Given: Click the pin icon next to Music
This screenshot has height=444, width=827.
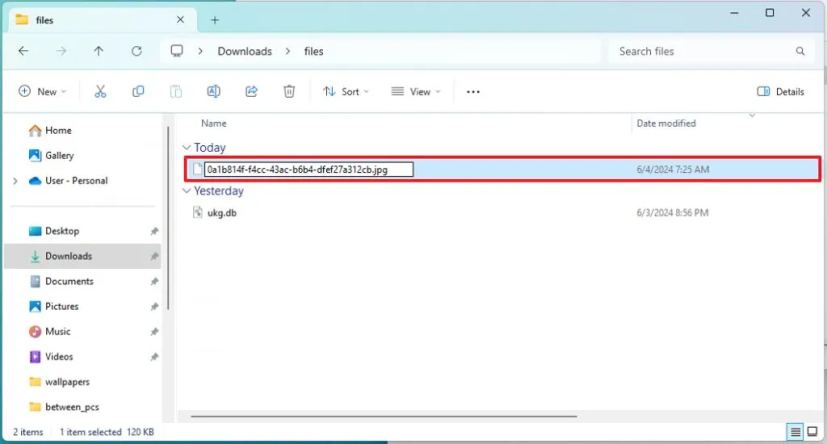Looking at the screenshot, I should 154,332.
